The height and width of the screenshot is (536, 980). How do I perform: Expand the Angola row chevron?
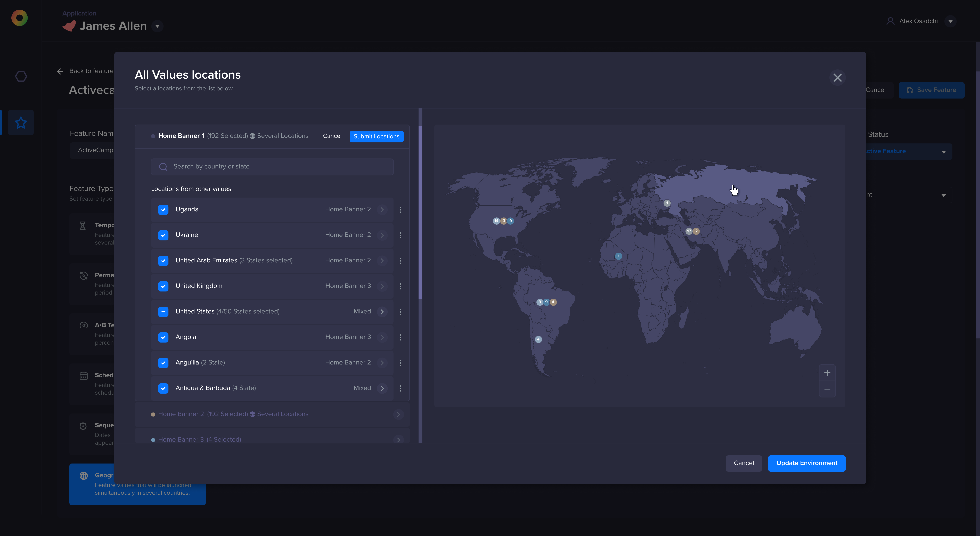[382, 337]
